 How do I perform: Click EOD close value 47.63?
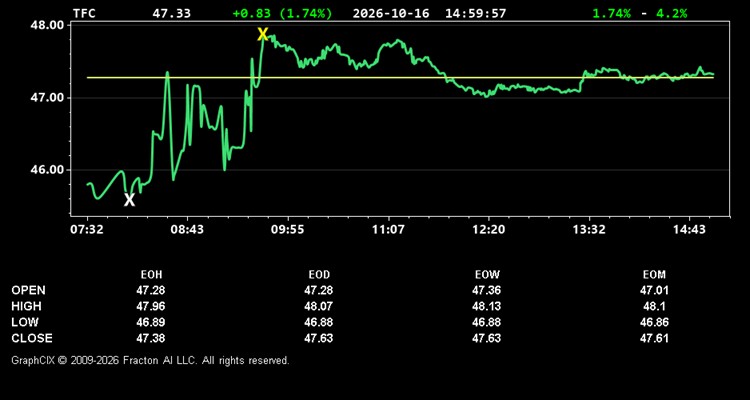[x=319, y=338]
